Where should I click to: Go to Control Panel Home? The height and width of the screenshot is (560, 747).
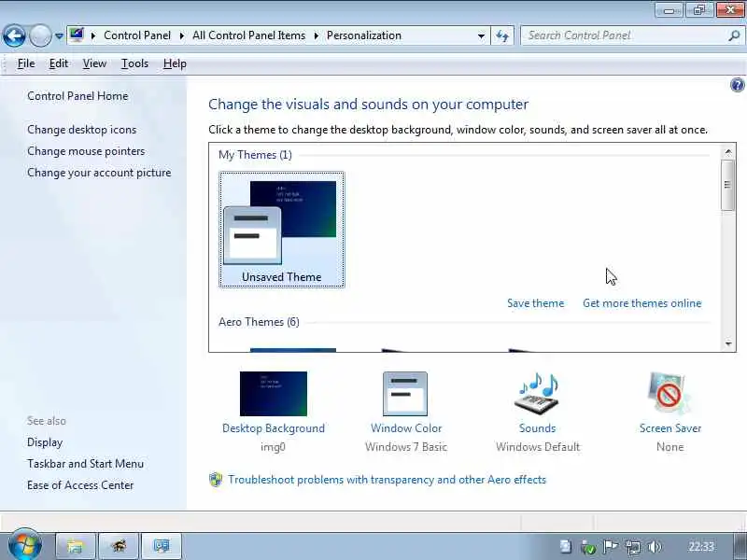click(x=78, y=96)
